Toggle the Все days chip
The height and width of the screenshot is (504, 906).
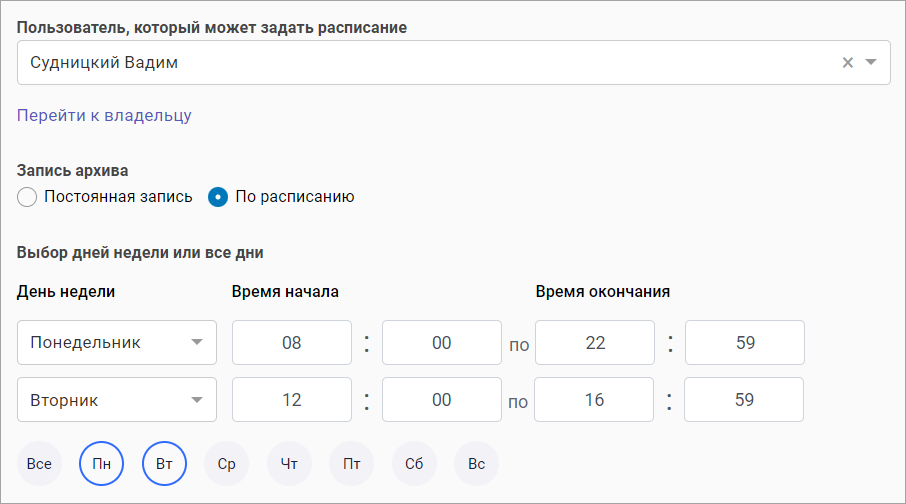click(39, 464)
